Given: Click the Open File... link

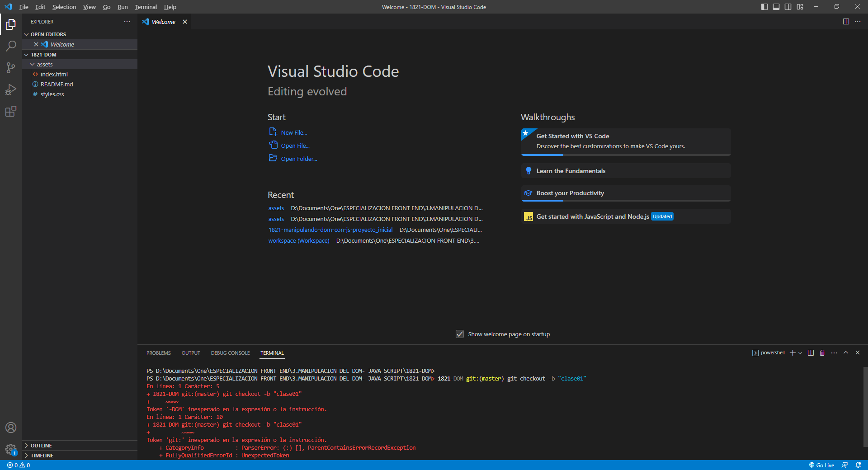Looking at the screenshot, I should click(x=295, y=146).
